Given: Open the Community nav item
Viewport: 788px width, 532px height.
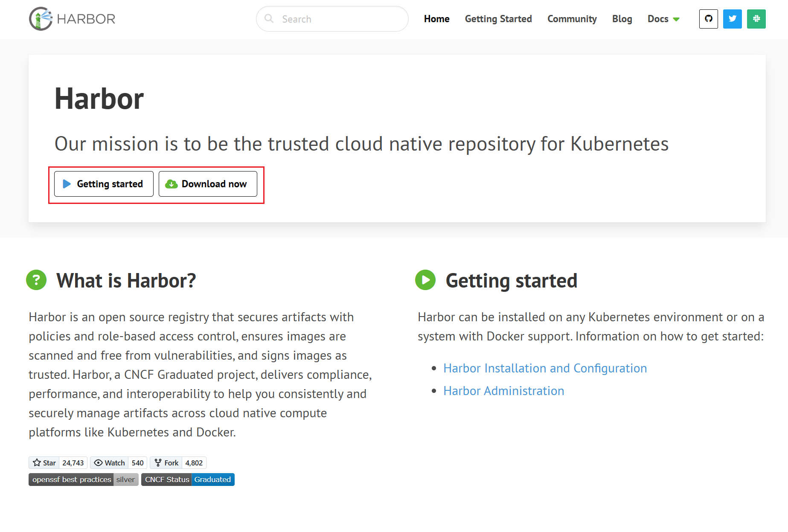Looking at the screenshot, I should tap(572, 19).
